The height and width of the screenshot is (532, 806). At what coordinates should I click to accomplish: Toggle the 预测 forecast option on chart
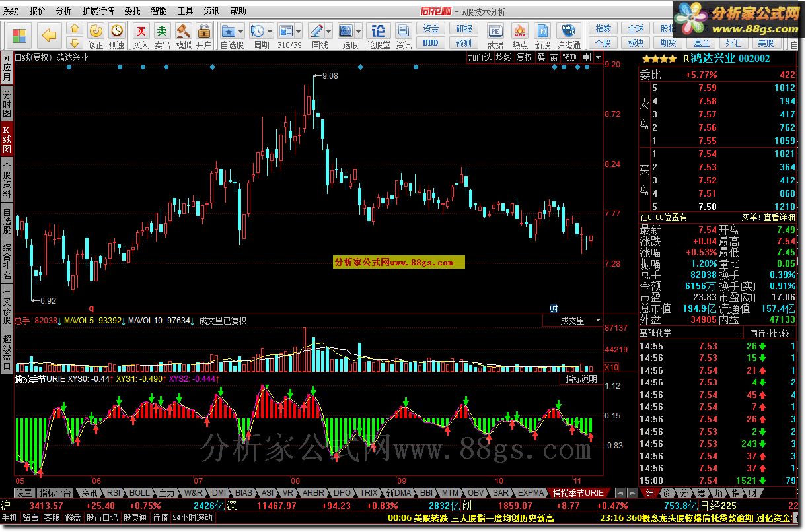click(570, 57)
